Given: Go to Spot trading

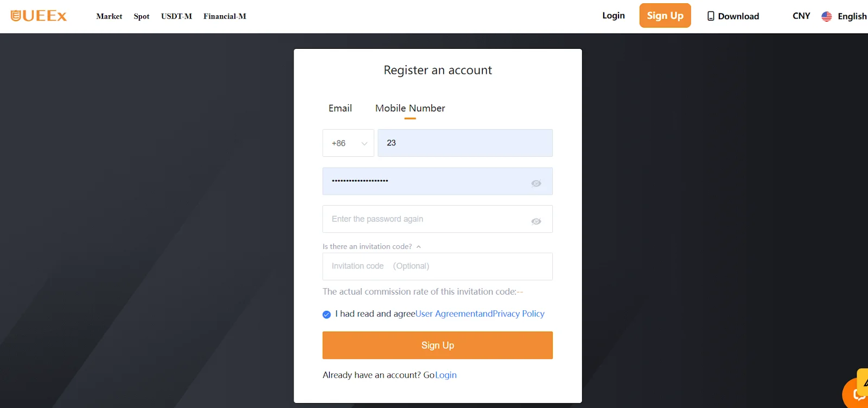Looking at the screenshot, I should coord(141,16).
